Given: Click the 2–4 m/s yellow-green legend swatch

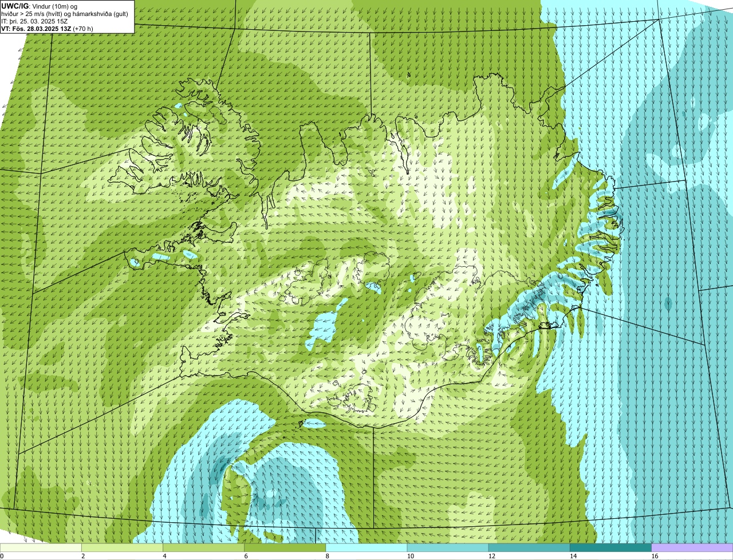Looking at the screenshot, I should pyautogui.click(x=122, y=547).
